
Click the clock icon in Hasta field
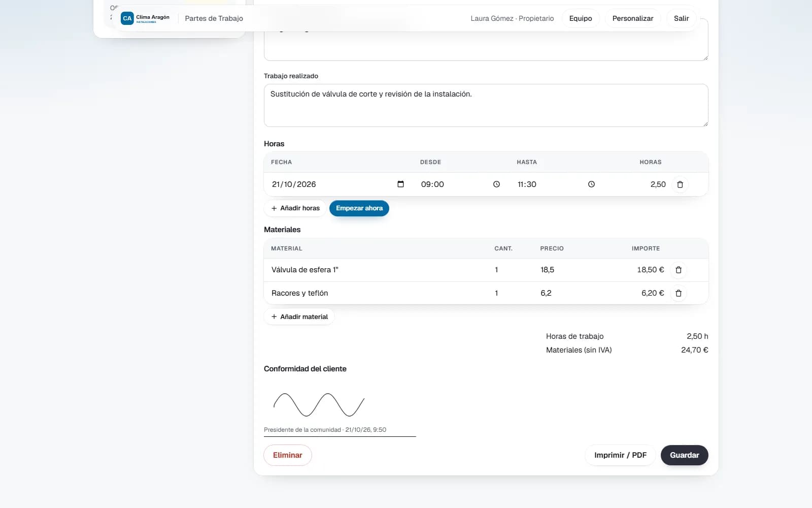(591, 184)
